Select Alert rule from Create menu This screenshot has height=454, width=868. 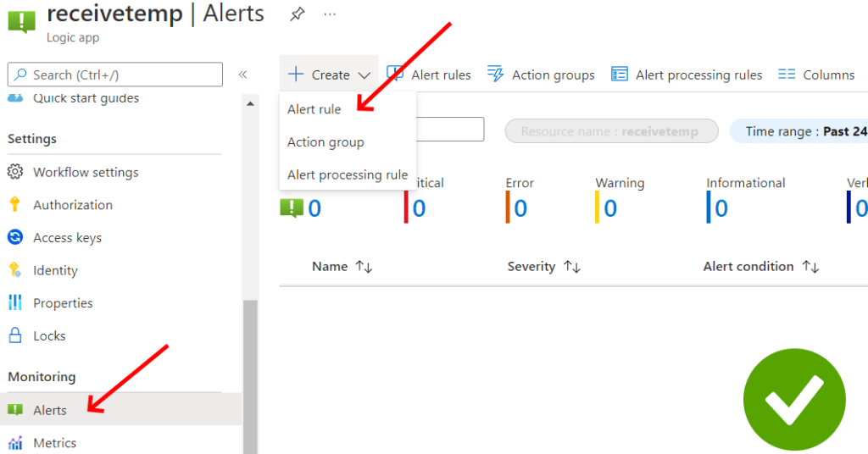[x=314, y=109]
